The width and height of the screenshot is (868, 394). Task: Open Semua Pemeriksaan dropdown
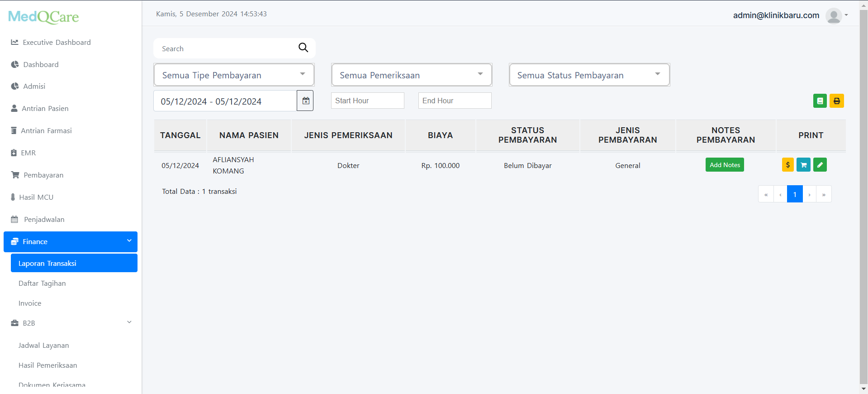coord(411,75)
